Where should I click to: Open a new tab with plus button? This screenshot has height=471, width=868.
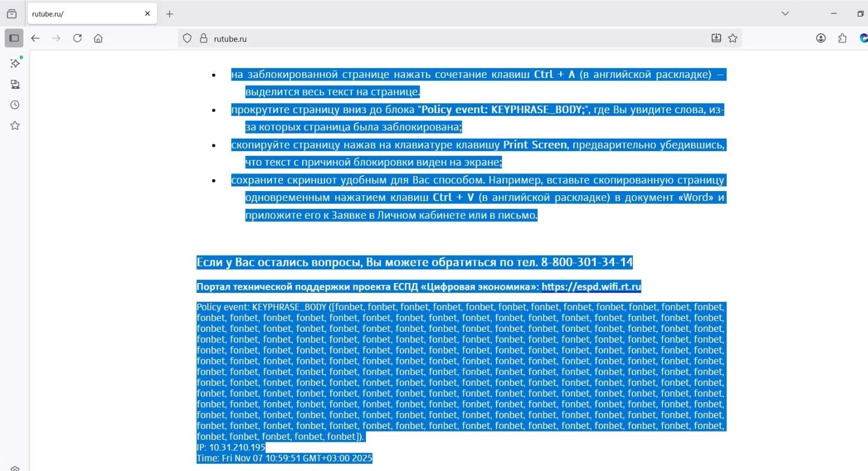point(169,14)
